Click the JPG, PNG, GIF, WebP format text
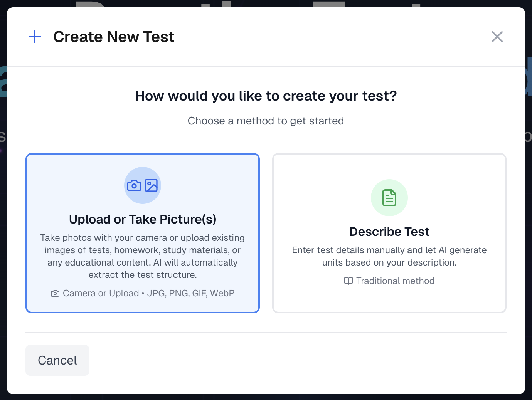Image resolution: width=532 pixels, height=400 pixels. (x=191, y=293)
